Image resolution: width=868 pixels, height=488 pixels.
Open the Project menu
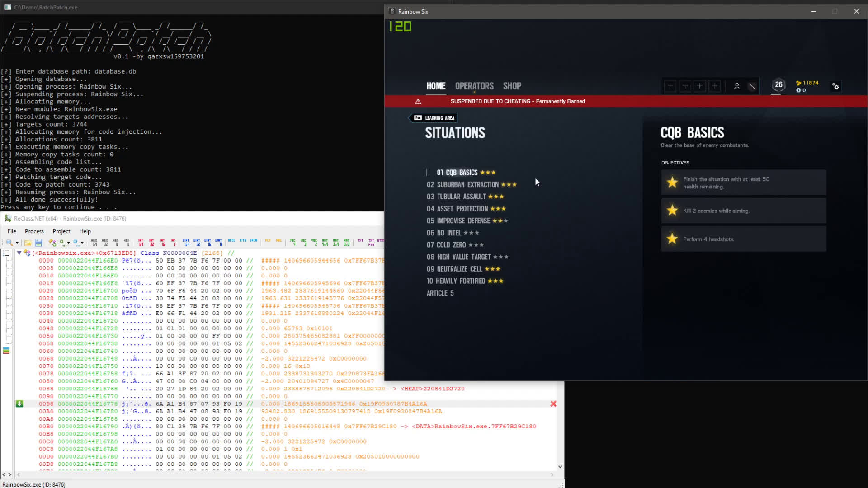click(x=61, y=231)
